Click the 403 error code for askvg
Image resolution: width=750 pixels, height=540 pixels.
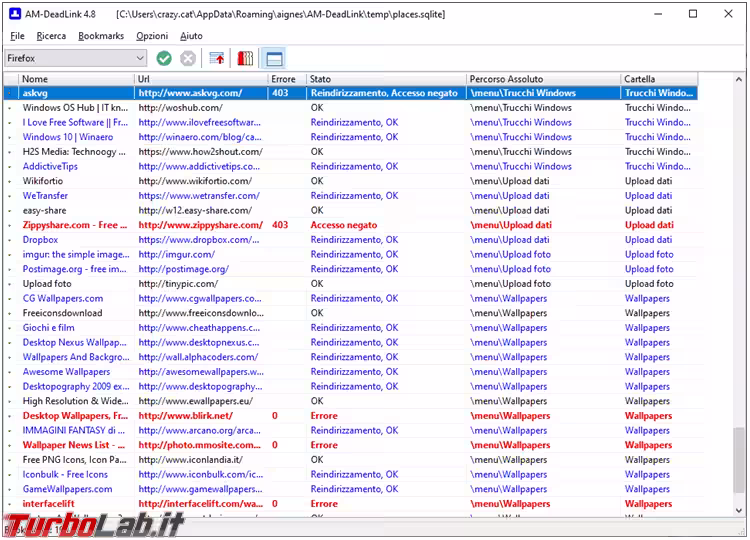pyautogui.click(x=280, y=93)
